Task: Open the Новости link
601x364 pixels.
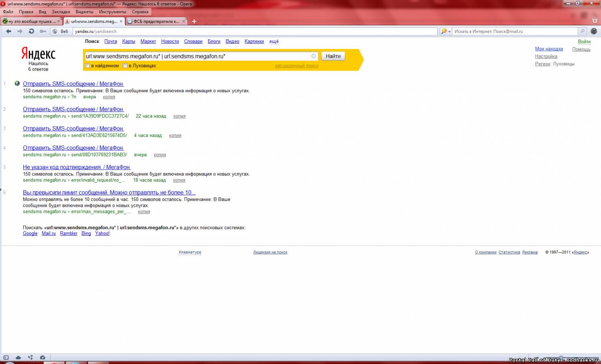Action: [170, 41]
